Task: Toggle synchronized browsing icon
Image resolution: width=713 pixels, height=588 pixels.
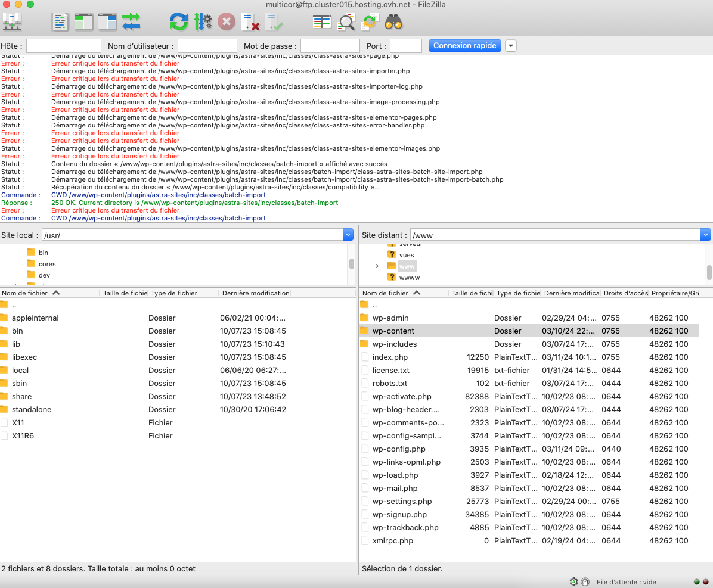Action: click(370, 22)
